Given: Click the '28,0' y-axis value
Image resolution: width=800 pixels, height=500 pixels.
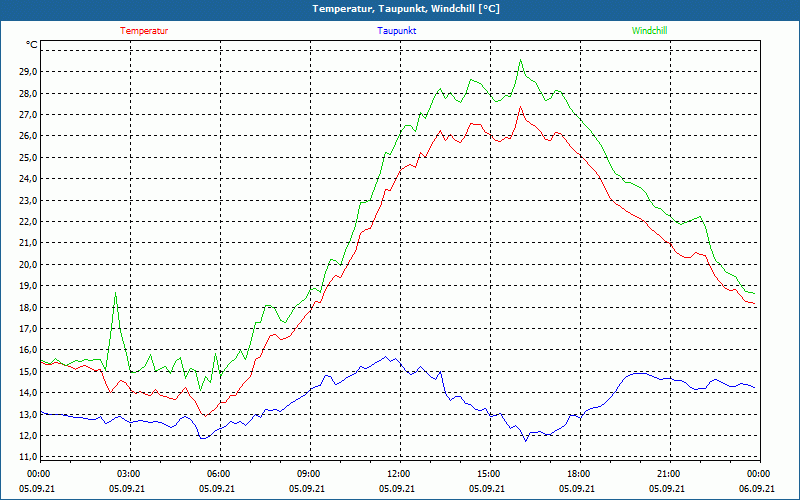Looking at the screenshot, I should point(29,93).
